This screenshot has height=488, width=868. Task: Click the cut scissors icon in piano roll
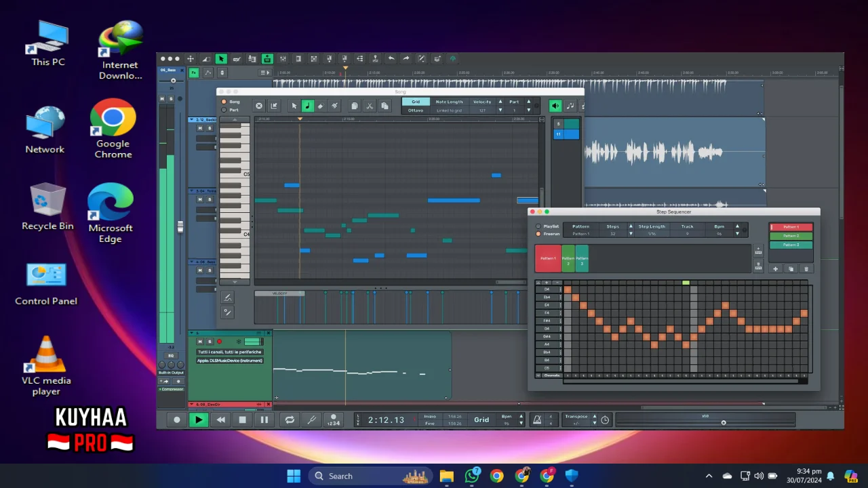tap(370, 106)
